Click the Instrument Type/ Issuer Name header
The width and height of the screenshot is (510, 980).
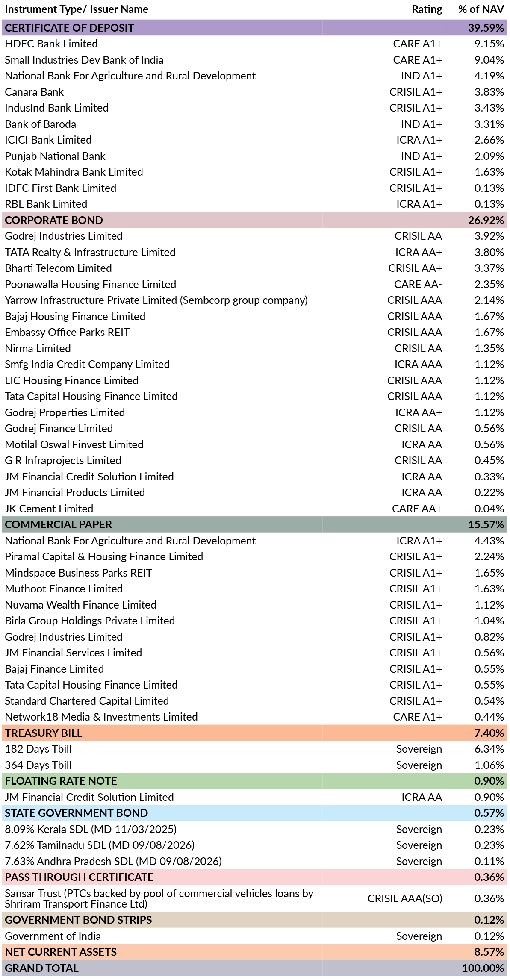click(77, 9)
